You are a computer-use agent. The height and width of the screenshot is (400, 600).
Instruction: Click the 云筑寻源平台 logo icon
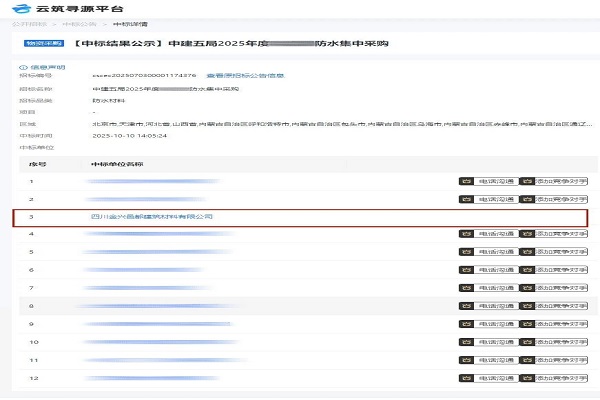point(19,8)
